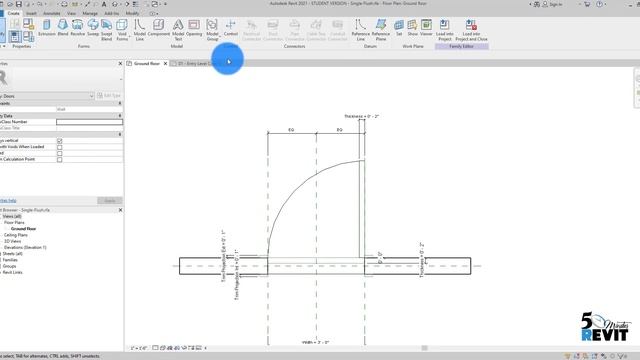Select the Model Text tool
The width and height of the screenshot is (640, 360).
click(178, 29)
